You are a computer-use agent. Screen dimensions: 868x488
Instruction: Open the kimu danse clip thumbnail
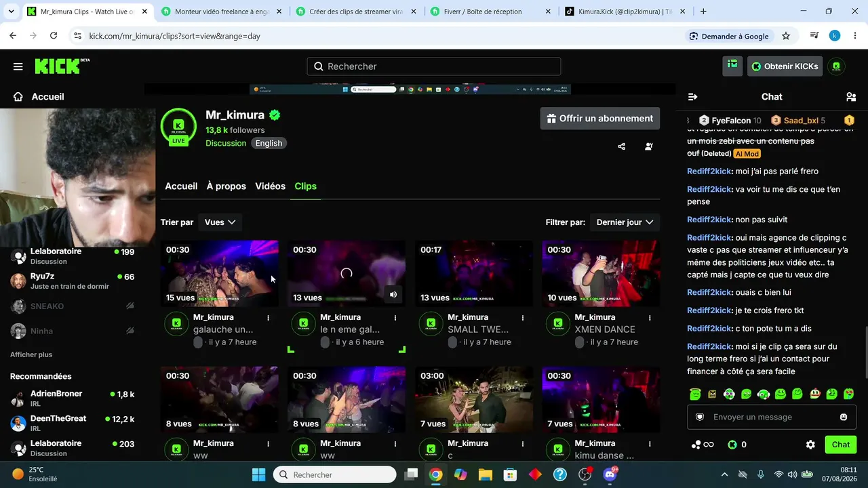601,400
